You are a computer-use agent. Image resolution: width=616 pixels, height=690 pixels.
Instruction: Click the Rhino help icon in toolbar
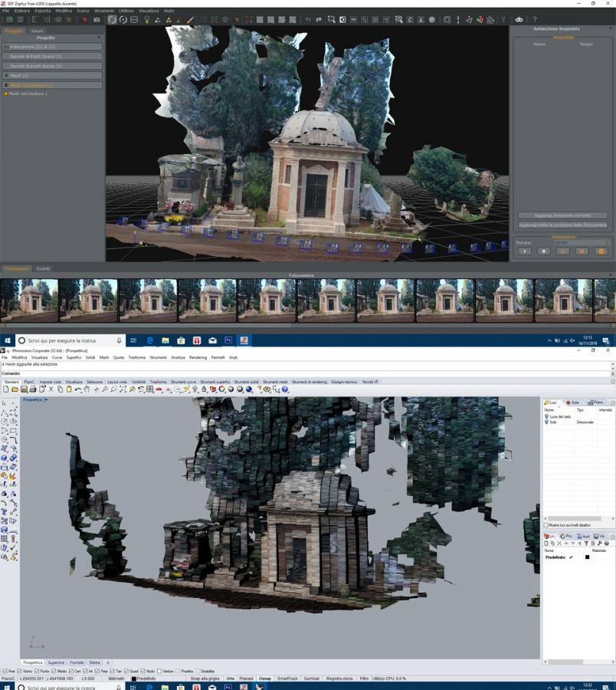pos(285,389)
